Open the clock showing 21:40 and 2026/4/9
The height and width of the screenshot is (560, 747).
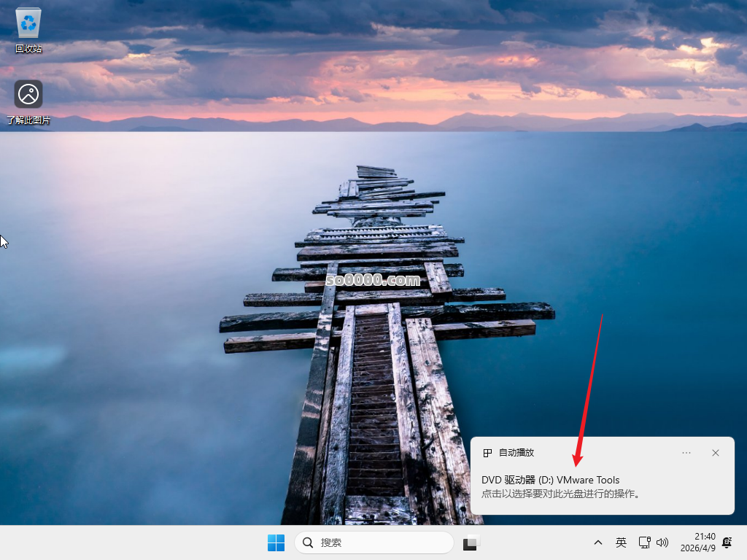point(699,542)
